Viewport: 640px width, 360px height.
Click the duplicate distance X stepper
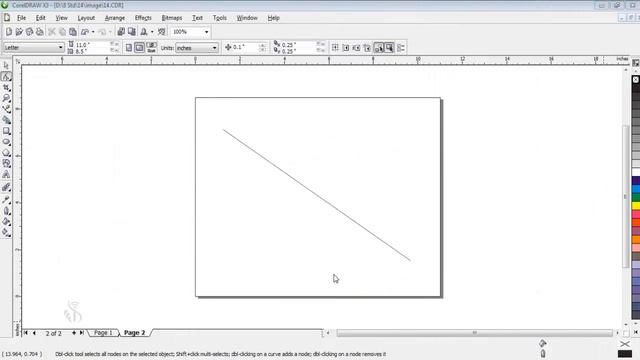point(320,44)
